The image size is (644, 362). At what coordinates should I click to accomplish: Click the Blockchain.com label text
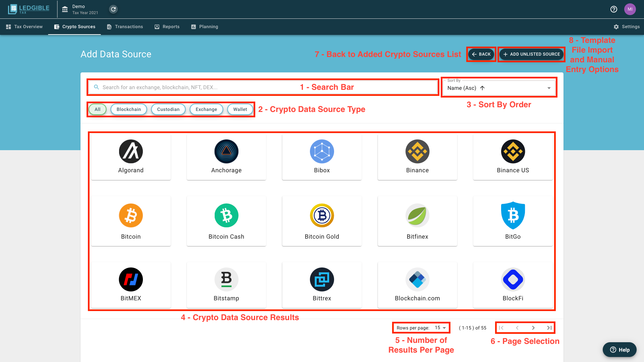coord(418,298)
